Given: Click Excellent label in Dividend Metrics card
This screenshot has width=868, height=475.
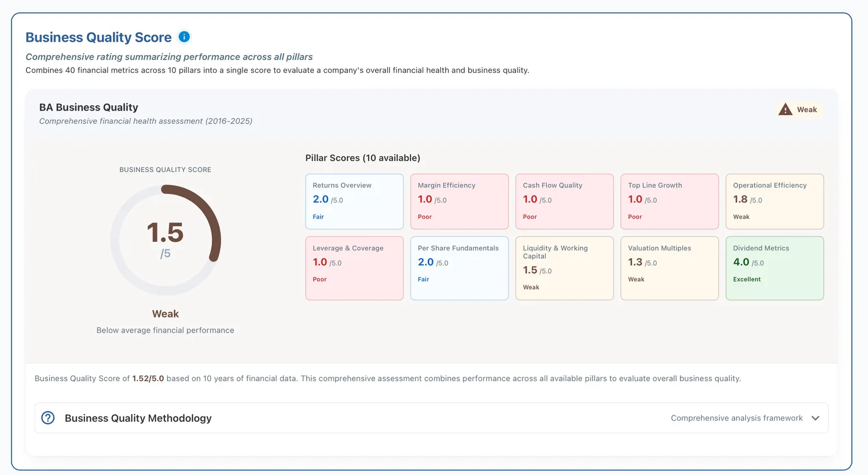Looking at the screenshot, I should tap(747, 279).
